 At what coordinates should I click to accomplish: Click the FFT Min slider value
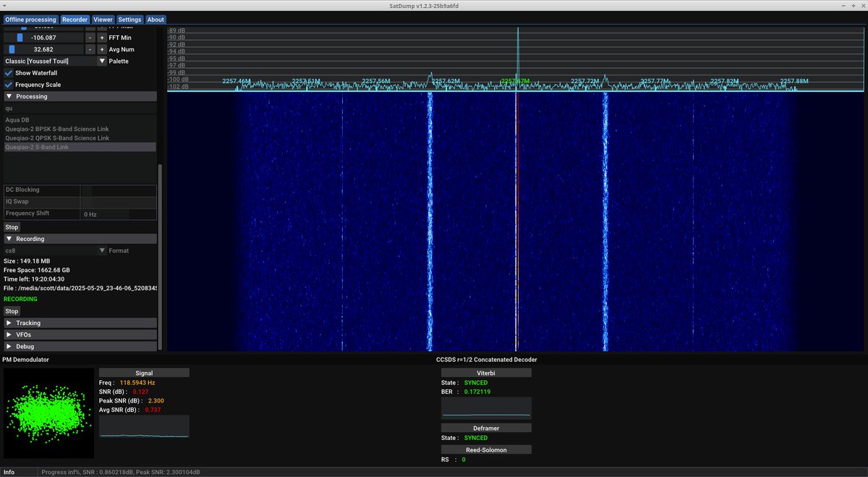pyautogui.click(x=43, y=38)
